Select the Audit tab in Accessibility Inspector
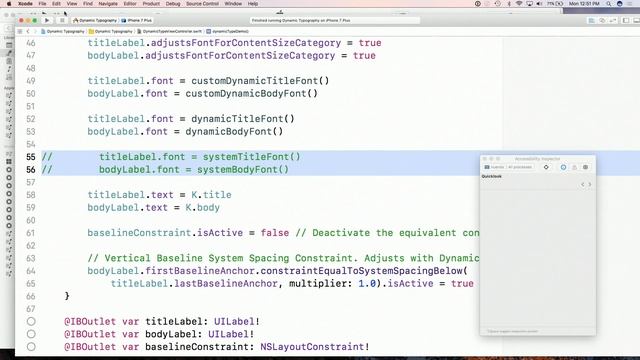640x360 pixels. pyautogui.click(x=574, y=167)
